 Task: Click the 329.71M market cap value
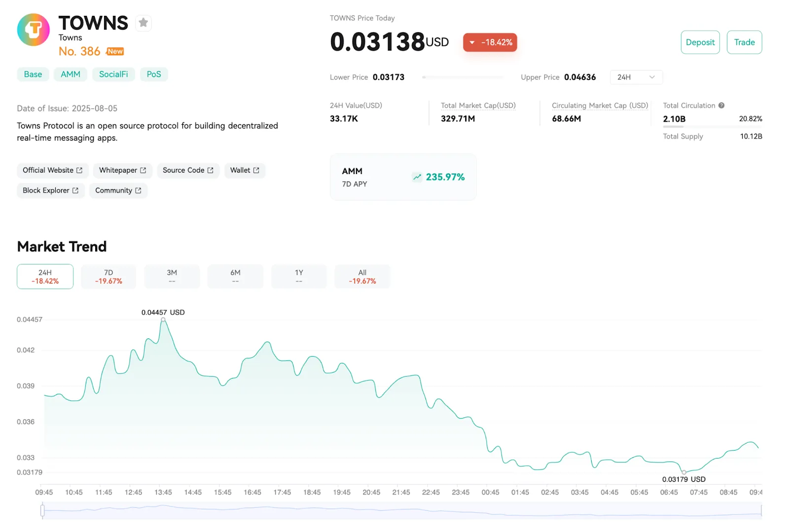[x=458, y=119]
